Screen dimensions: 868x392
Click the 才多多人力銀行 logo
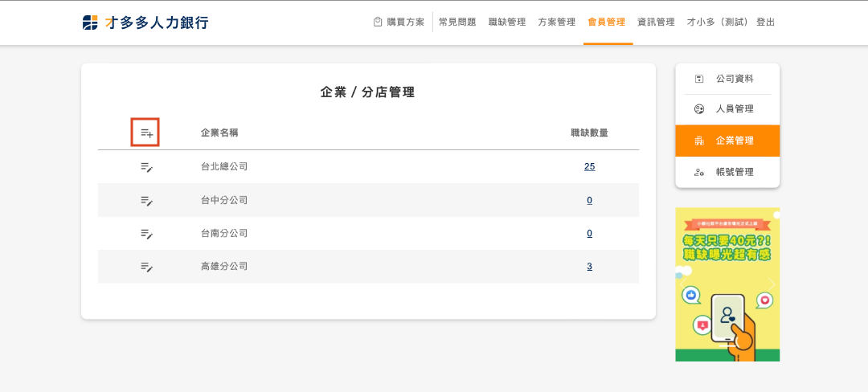tap(145, 22)
